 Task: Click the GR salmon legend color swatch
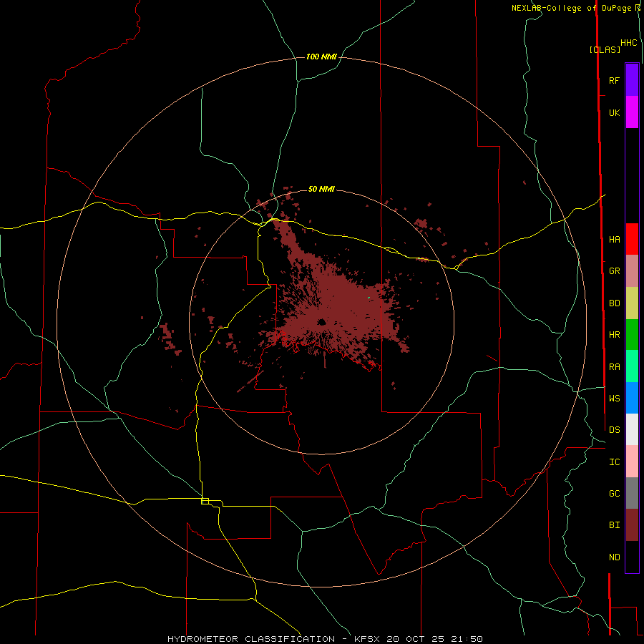pos(632,271)
